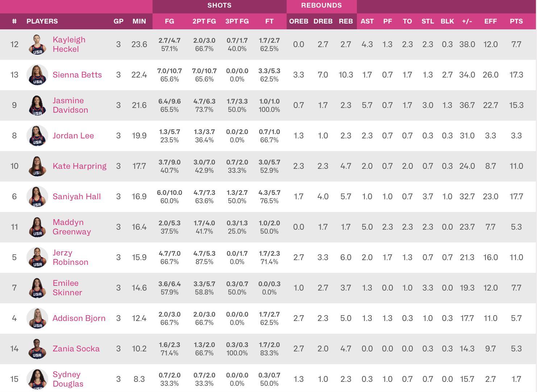Click Kate Harpring's avatar thumbnail
This screenshot has width=537, height=392.
tap(37, 166)
